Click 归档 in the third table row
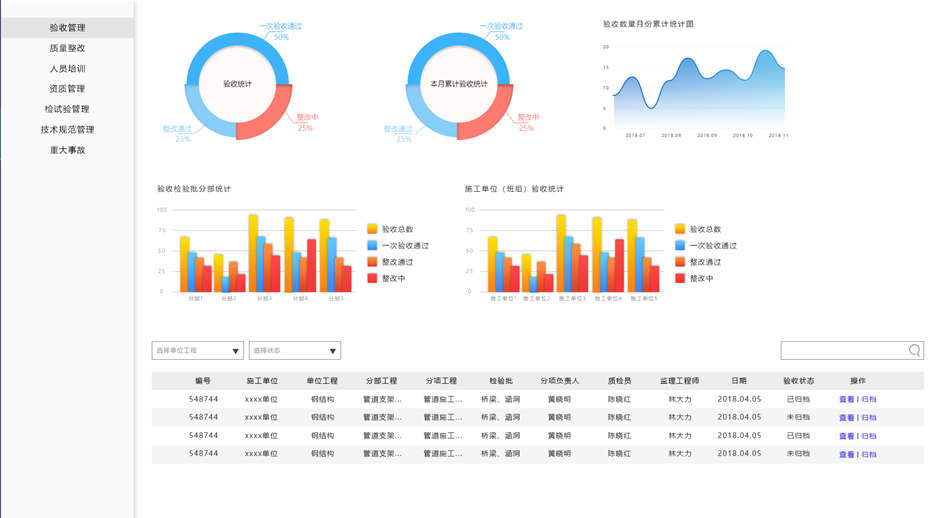 pyautogui.click(x=869, y=436)
